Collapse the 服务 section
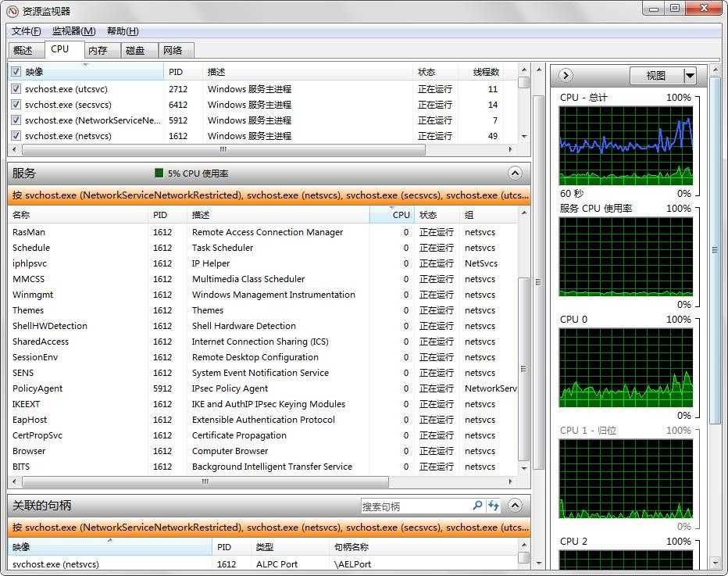The height and width of the screenshot is (576, 728). point(515,174)
